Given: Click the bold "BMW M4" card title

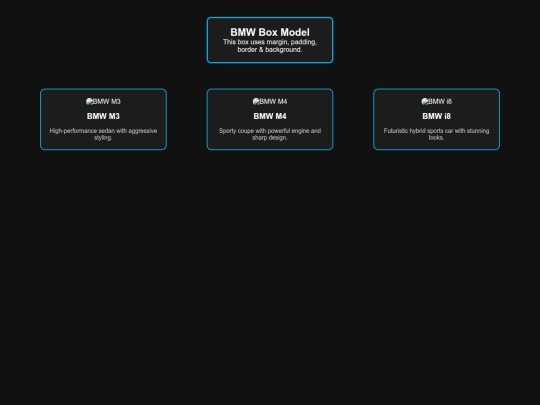Looking at the screenshot, I should click(x=270, y=116).
